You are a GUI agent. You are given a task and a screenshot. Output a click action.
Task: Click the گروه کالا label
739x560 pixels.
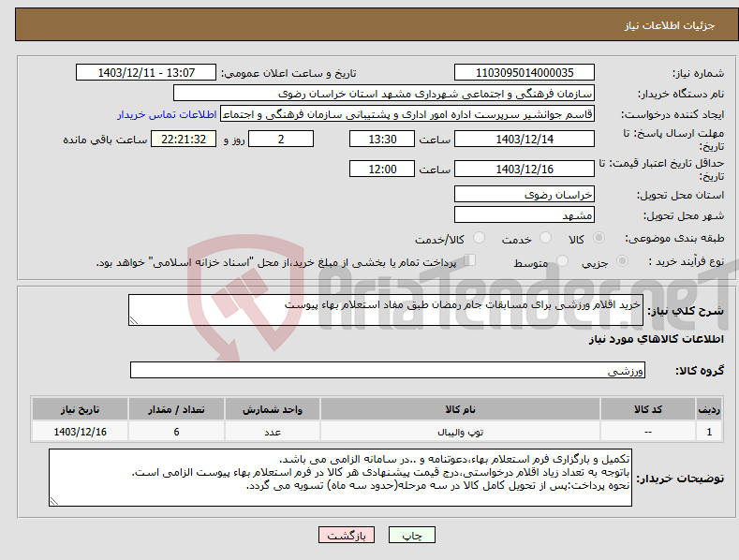click(x=700, y=371)
